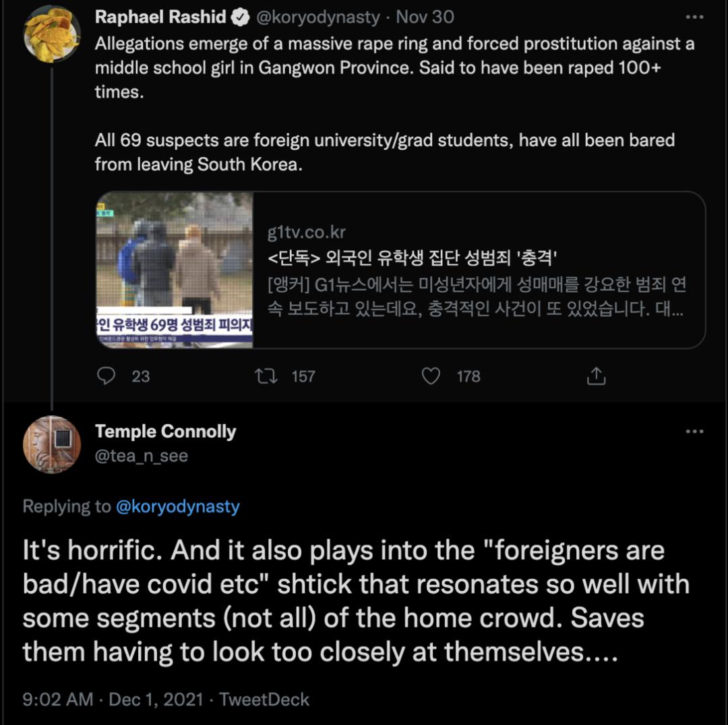728x725 pixels.
Task: Open more options on Raphael Rashid's tweet
Action: [x=694, y=17]
